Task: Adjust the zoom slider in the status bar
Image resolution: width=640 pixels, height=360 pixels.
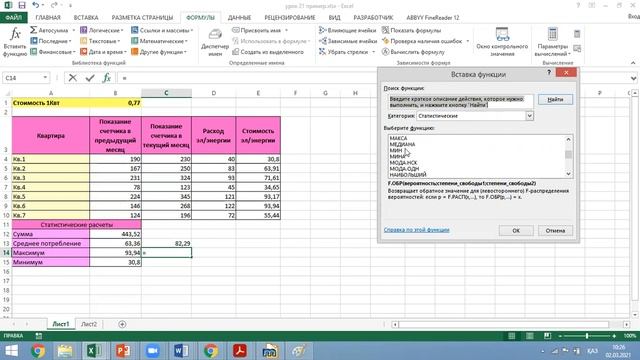Action: click(x=587, y=336)
